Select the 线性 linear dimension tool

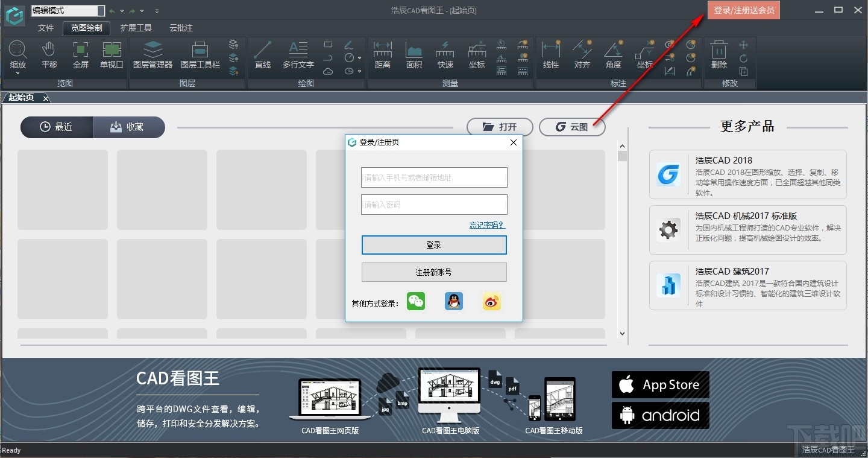point(550,56)
